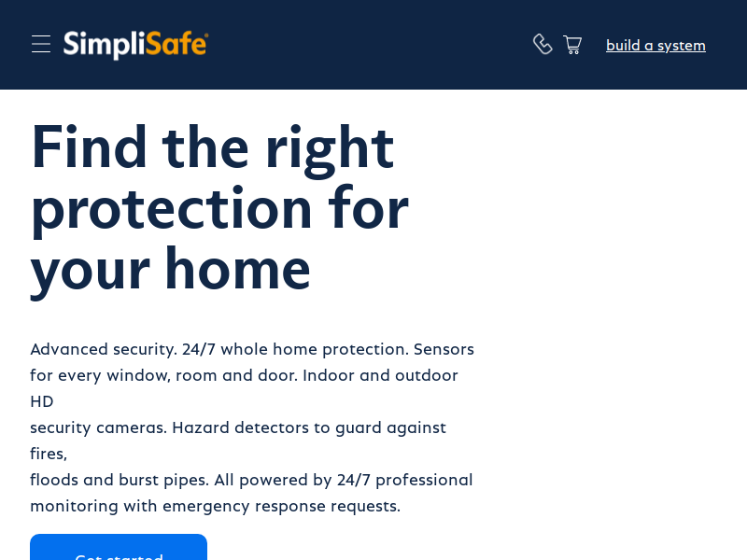This screenshot has height=560, width=747.
Task: Click 'floods and burst pipes.' text
Action: click(x=120, y=480)
